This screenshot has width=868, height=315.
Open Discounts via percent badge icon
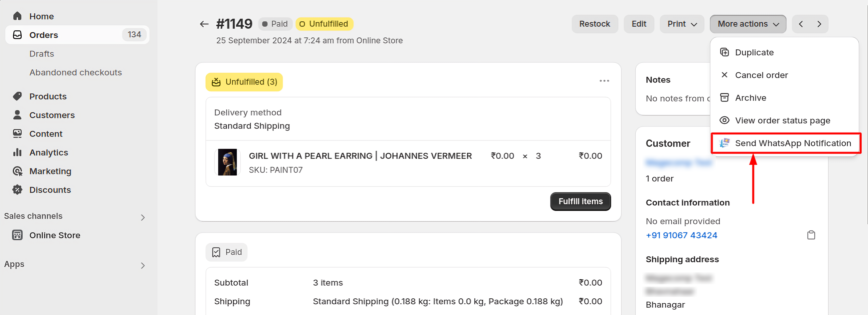pyautogui.click(x=17, y=190)
